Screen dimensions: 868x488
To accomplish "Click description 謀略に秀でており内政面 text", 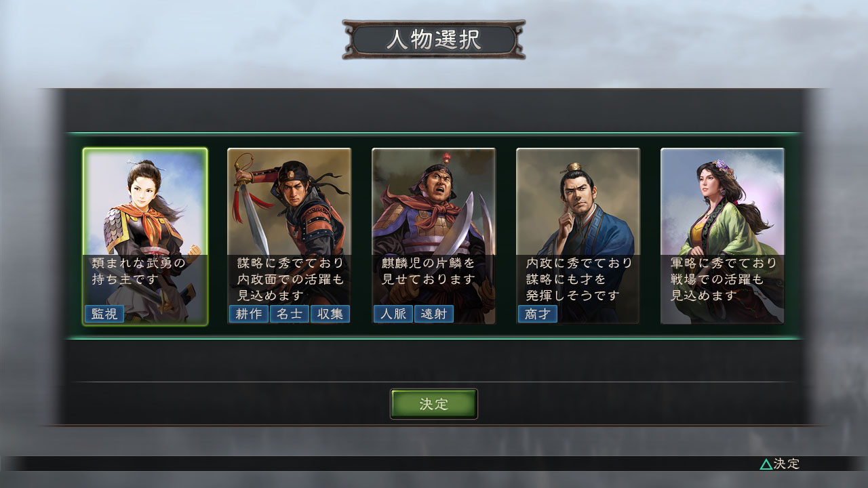I will [x=290, y=279].
